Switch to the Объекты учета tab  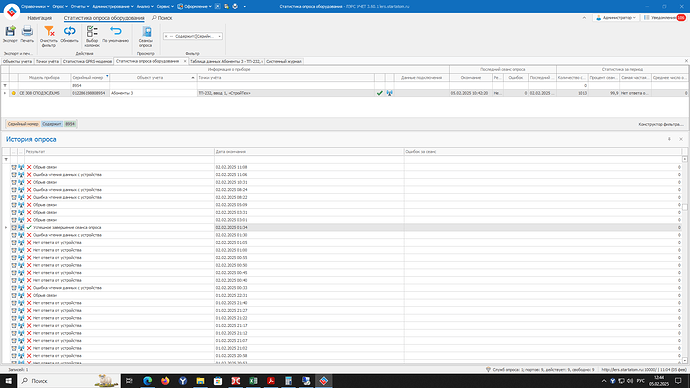tap(18, 62)
